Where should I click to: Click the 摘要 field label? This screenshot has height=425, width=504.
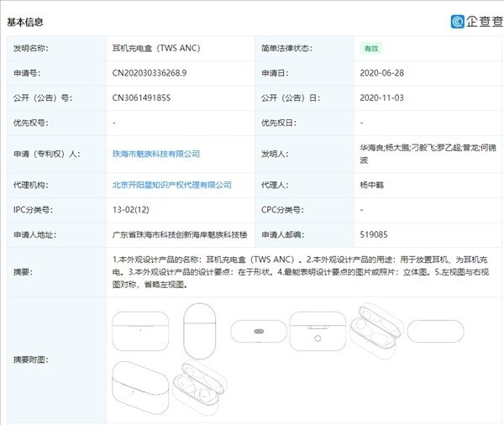24,272
